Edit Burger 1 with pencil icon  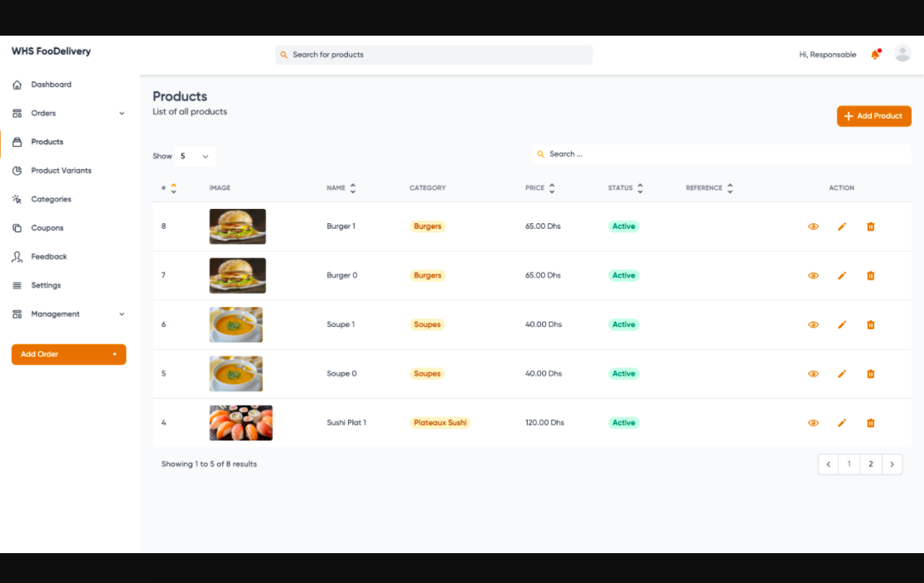[842, 226]
